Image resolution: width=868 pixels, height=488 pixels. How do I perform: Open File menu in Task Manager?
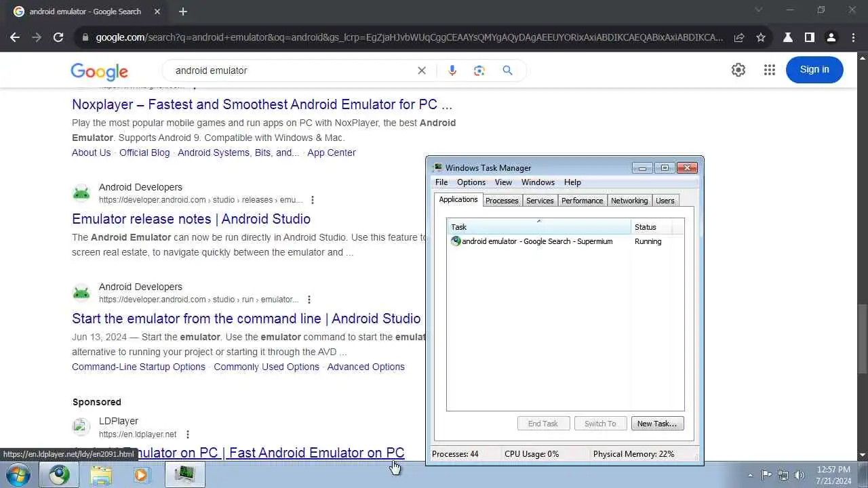click(x=441, y=182)
